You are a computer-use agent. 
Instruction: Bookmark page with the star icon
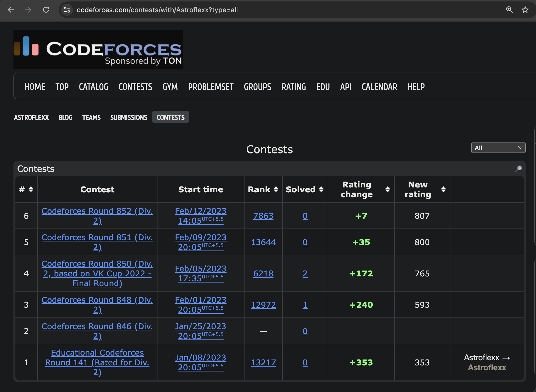(x=525, y=10)
